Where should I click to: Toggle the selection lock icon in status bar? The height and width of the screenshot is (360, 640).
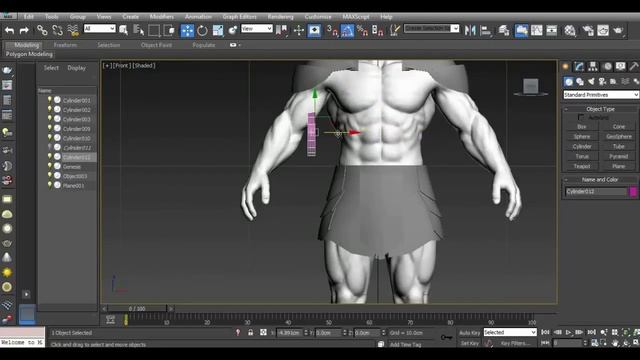(251, 333)
